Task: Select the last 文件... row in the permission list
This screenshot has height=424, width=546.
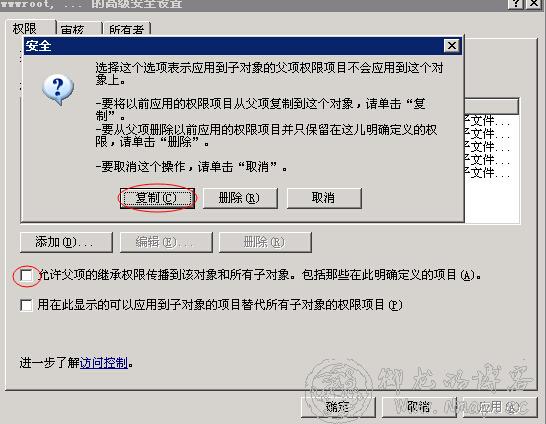Action: click(x=492, y=173)
